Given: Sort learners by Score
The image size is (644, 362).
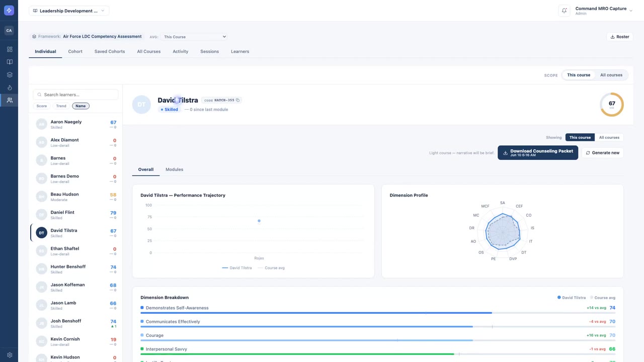Looking at the screenshot, I should tap(42, 106).
